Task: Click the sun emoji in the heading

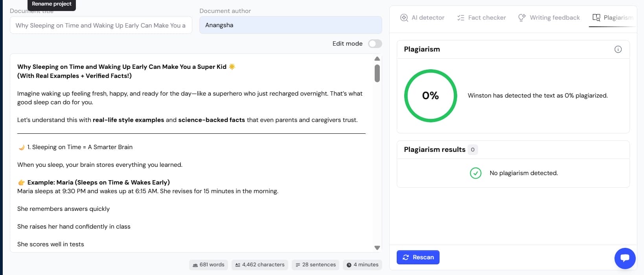Action: pyautogui.click(x=232, y=66)
